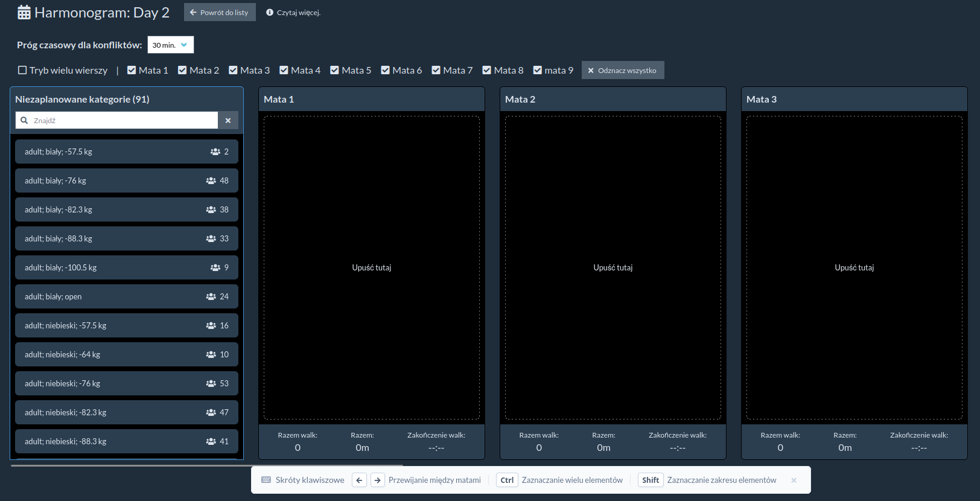Viewport: 980px width, 501px height.
Task: Open the conflict threshold 30 min. dropdown
Action: tap(171, 45)
